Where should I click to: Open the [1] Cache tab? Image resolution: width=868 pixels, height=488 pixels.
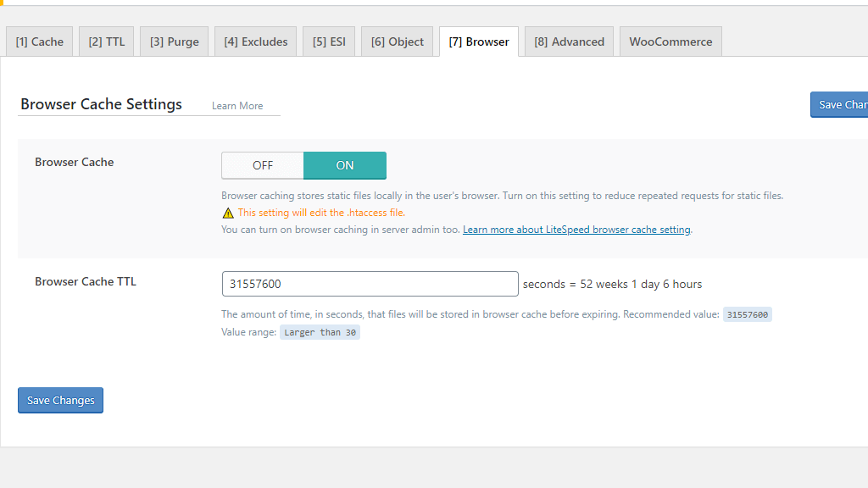pos(39,42)
